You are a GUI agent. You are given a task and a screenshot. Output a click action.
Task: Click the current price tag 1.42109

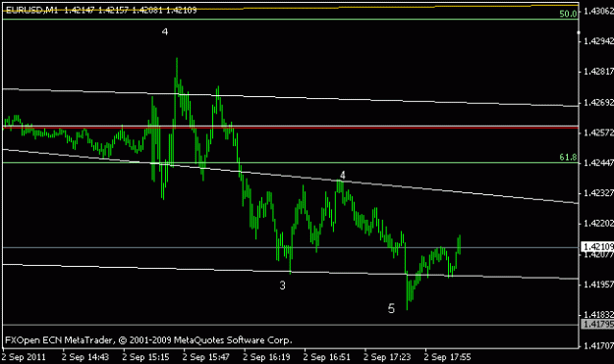click(597, 246)
